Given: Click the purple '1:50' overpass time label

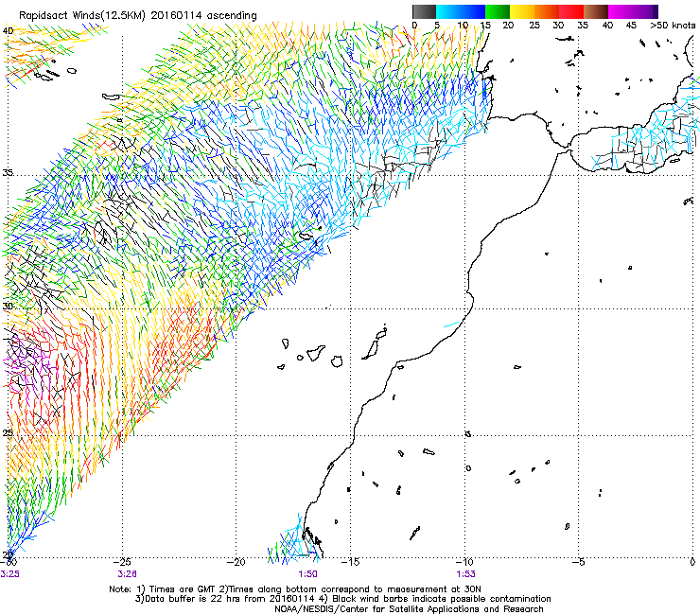Looking at the screenshot, I should point(307,574).
